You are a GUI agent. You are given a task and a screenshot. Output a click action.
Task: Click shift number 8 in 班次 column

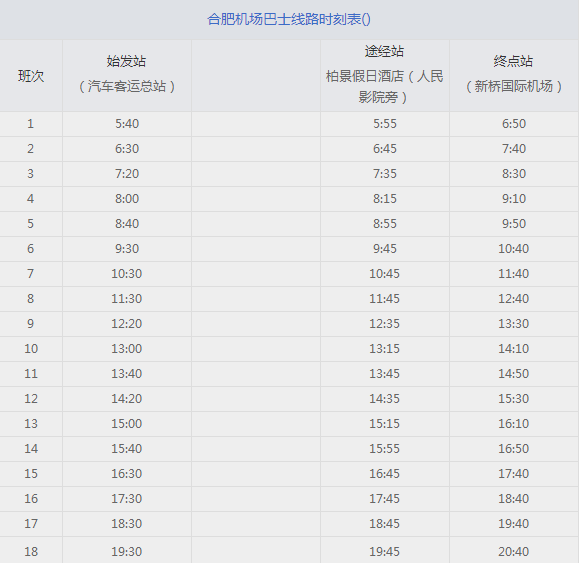click(x=30, y=299)
